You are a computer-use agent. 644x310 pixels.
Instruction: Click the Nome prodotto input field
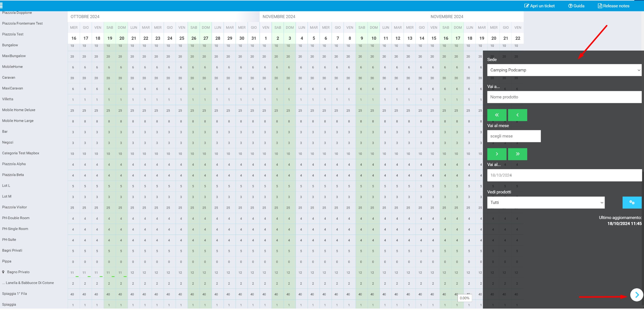pyautogui.click(x=564, y=97)
